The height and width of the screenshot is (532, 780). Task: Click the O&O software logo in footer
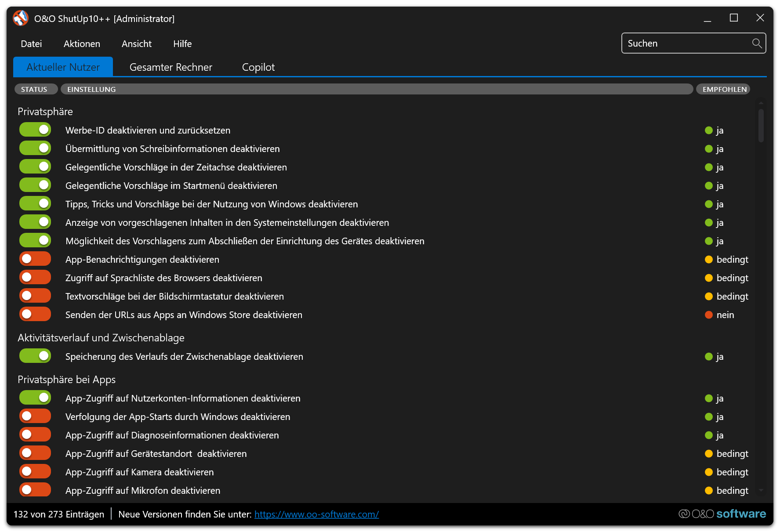[x=722, y=514]
